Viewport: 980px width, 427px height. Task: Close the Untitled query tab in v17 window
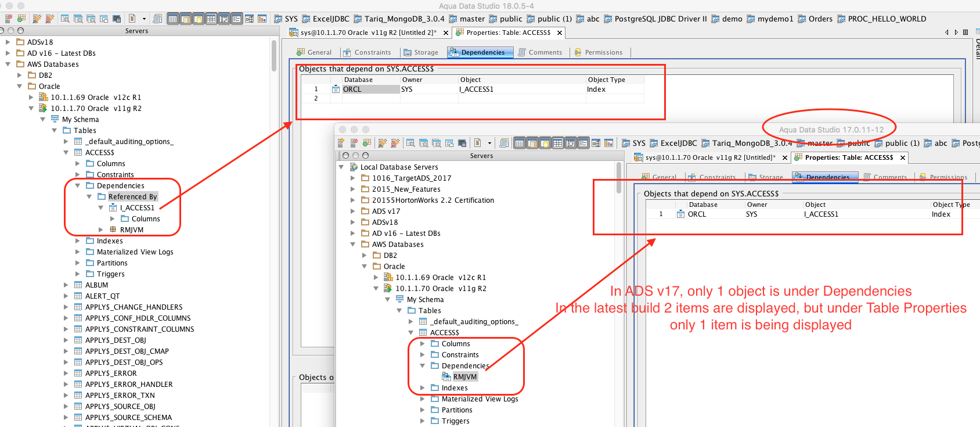coord(785,157)
